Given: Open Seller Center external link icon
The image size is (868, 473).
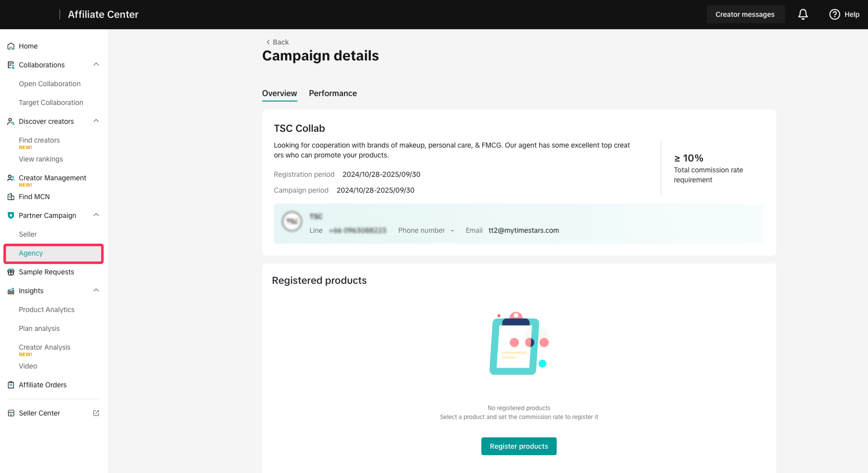Looking at the screenshot, I should 96,413.
